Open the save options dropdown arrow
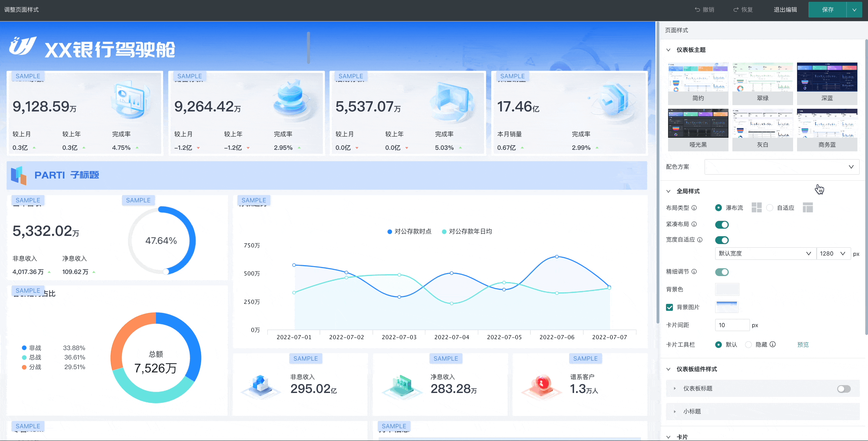The image size is (868, 441). click(x=854, y=10)
